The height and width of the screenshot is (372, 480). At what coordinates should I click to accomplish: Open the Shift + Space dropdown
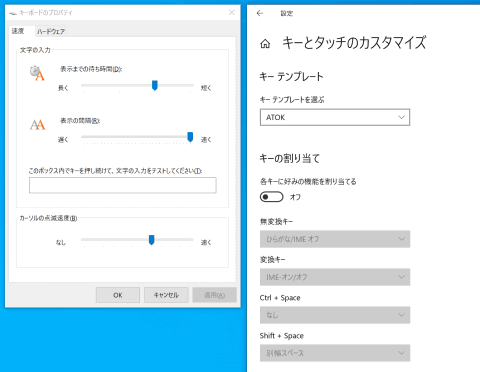tap(335, 353)
